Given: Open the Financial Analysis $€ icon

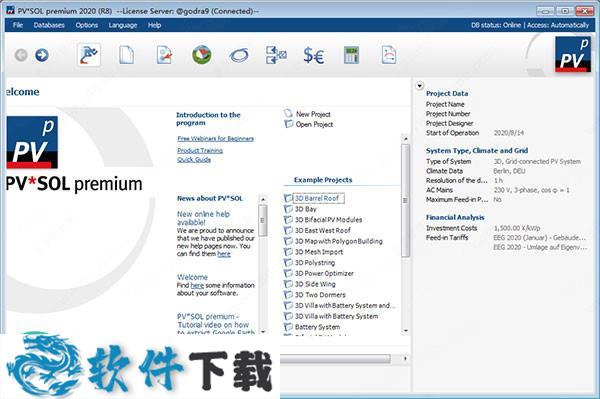Looking at the screenshot, I should 313,55.
